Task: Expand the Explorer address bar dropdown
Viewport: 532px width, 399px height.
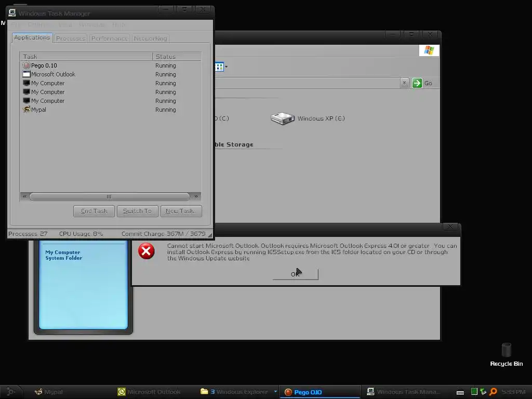Action: pos(404,83)
